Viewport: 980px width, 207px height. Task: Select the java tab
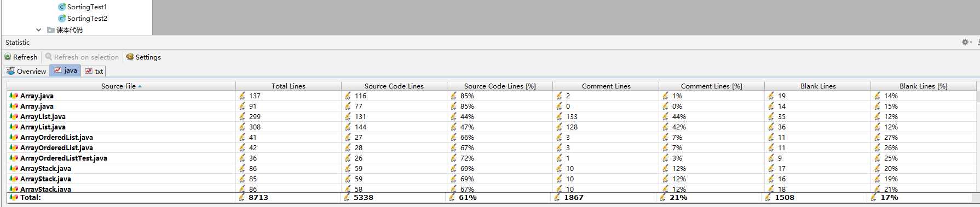point(65,70)
